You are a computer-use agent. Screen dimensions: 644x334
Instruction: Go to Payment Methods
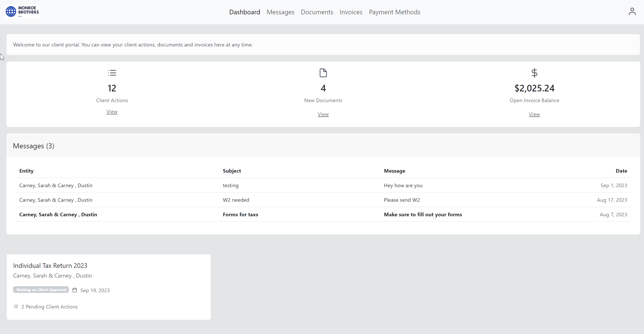pyautogui.click(x=395, y=12)
